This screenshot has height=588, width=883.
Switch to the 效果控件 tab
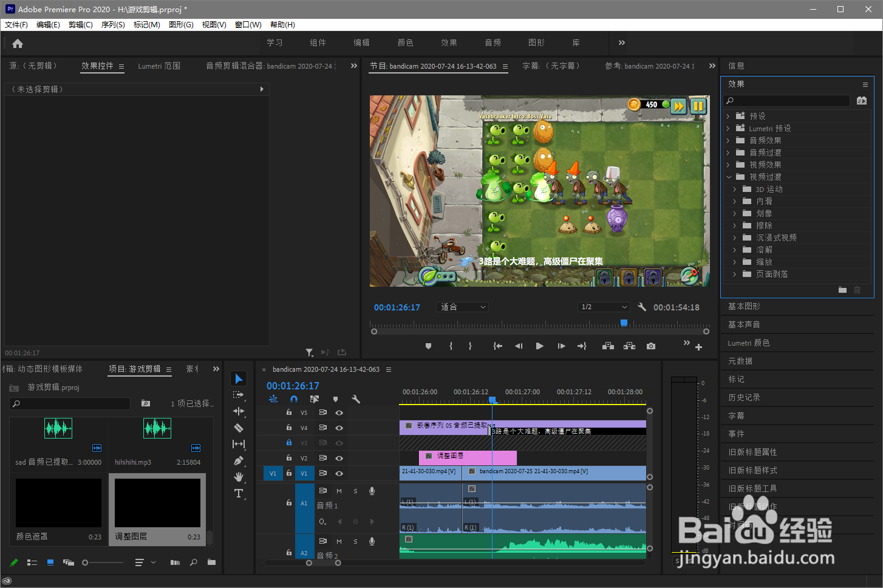coord(98,66)
